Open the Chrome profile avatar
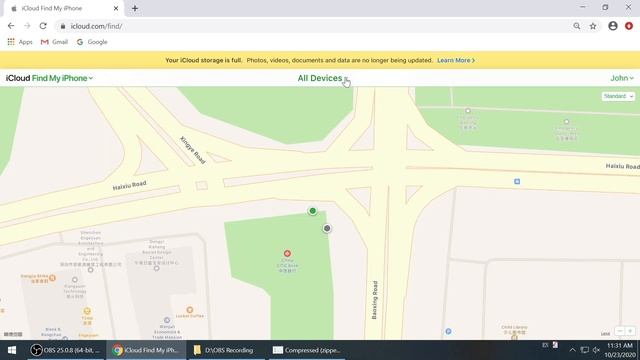 click(613, 26)
